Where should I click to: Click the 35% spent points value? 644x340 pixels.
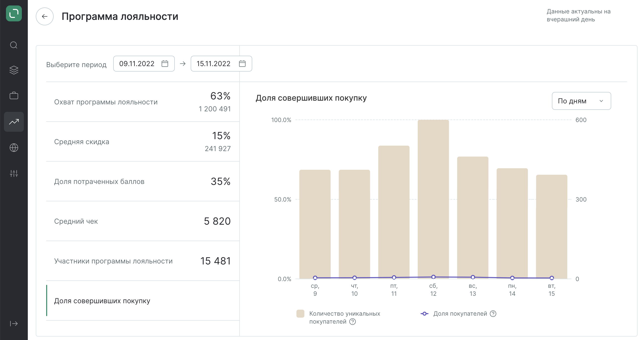[x=220, y=181]
